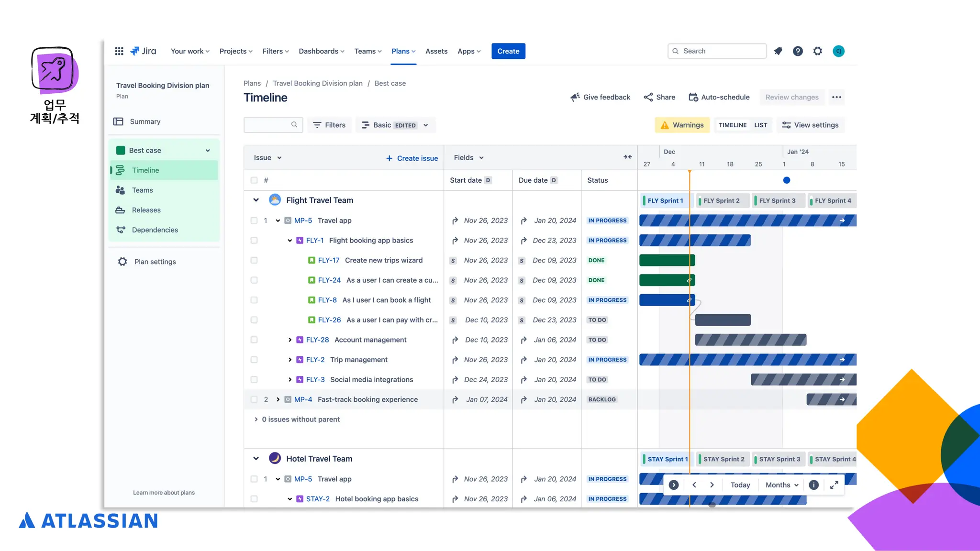Toggle the select-all issues checkbox

(254, 180)
